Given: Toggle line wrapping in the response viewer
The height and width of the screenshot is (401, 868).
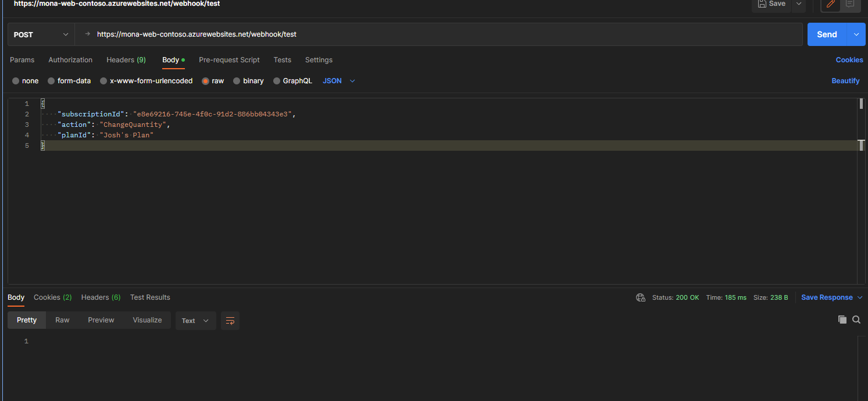Looking at the screenshot, I should pyautogui.click(x=230, y=320).
